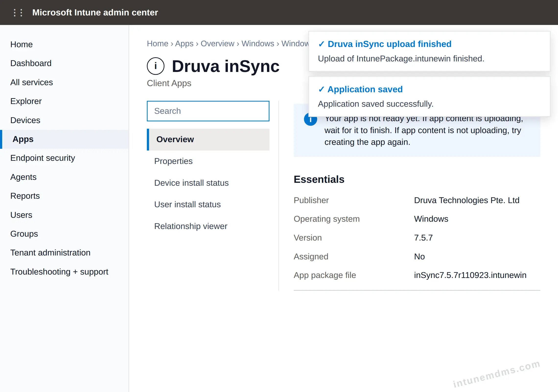This screenshot has height=392, width=558.
Task: Click the Publisher label
Action: pyautogui.click(x=311, y=200)
